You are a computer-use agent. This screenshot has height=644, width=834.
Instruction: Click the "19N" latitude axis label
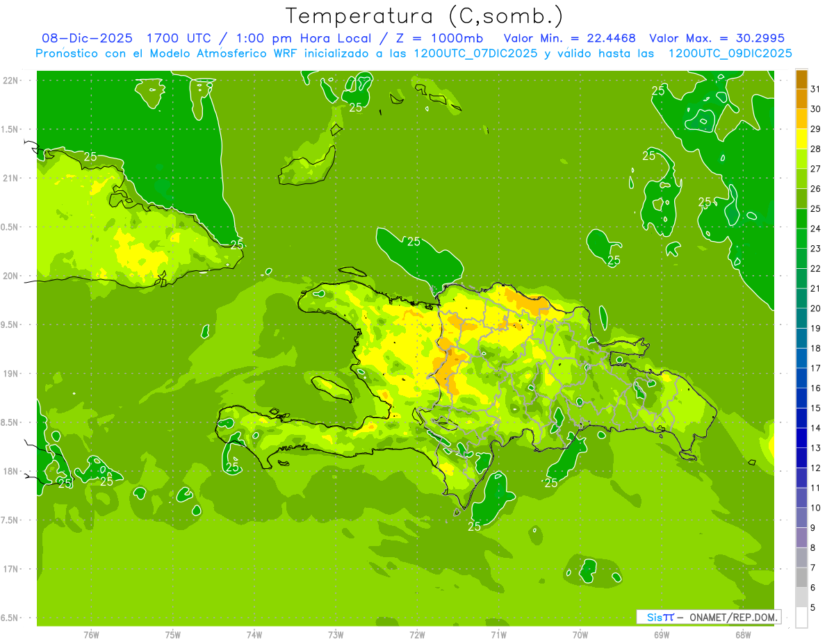pos(10,373)
